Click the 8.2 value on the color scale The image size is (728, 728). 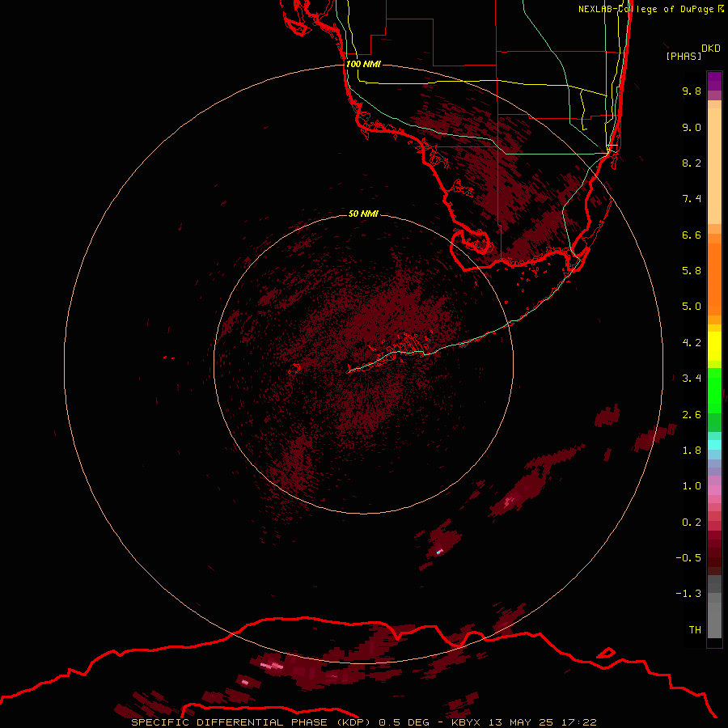click(x=692, y=163)
